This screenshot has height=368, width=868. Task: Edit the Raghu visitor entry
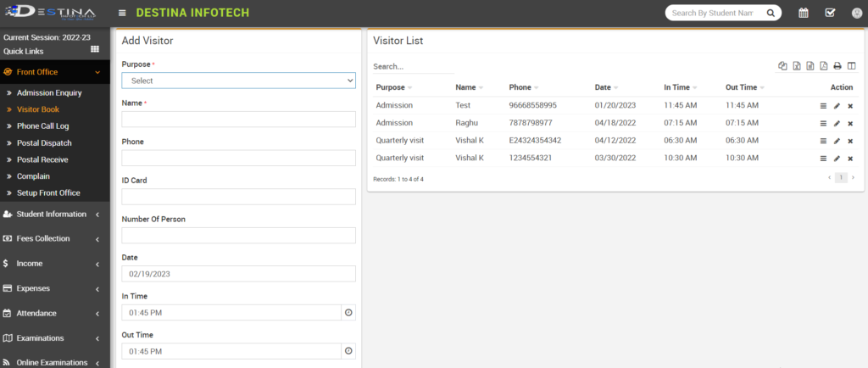click(837, 123)
